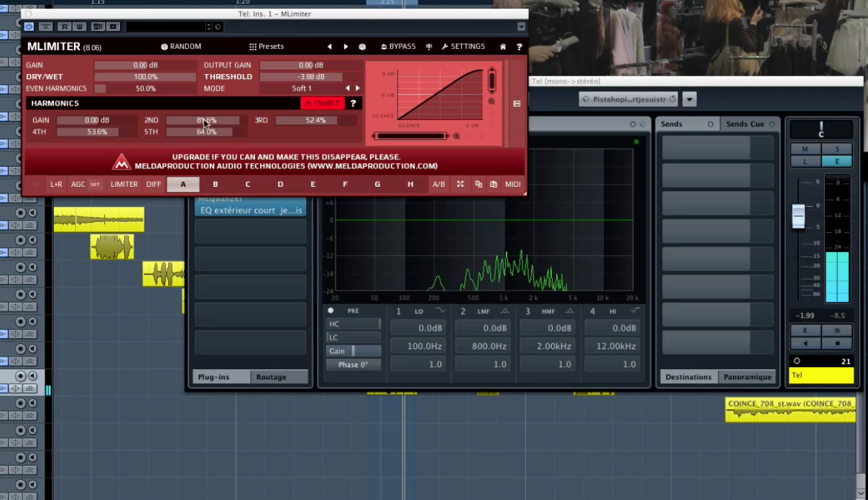Toggle the HC high-cut filter
Image resolution: width=868 pixels, height=500 pixels.
[354, 324]
